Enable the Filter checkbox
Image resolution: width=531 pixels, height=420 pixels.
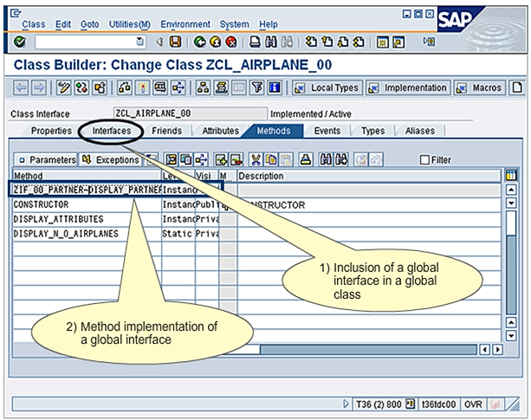[x=424, y=160]
